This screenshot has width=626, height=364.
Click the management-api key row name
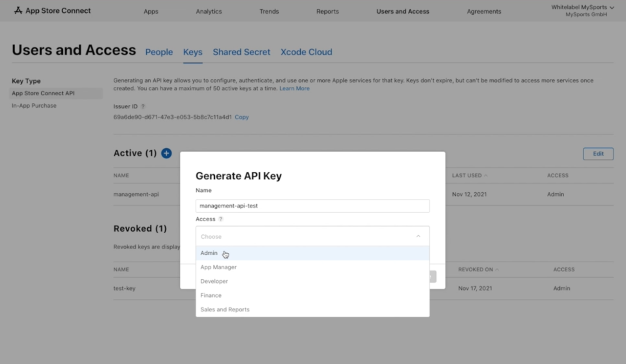tap(136, 194)
